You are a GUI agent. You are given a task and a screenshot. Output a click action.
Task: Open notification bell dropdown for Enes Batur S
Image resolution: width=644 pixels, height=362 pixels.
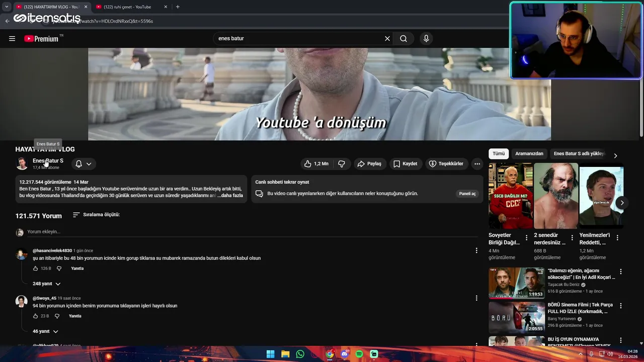[x=84, y=164]
